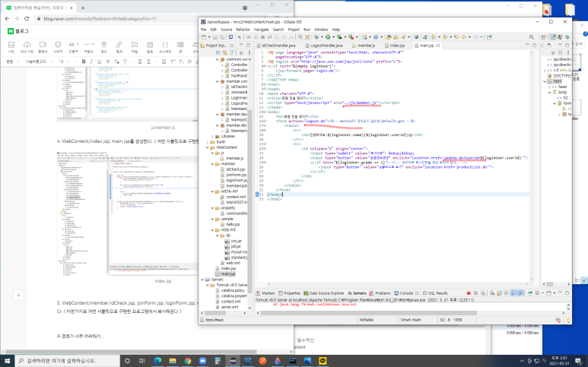Image resolution: width=588 pixels, height=367 pixels.
Task: Go back in the Chrome browser
Action: [7, 18]
